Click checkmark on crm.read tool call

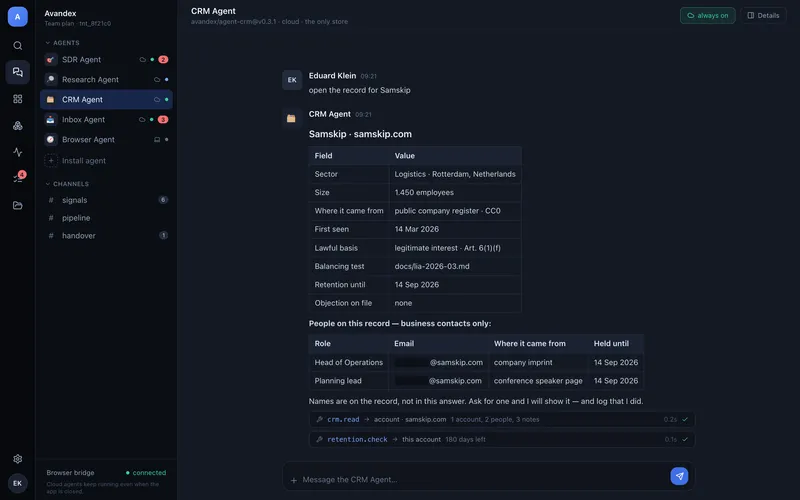[x=685, y=419]
